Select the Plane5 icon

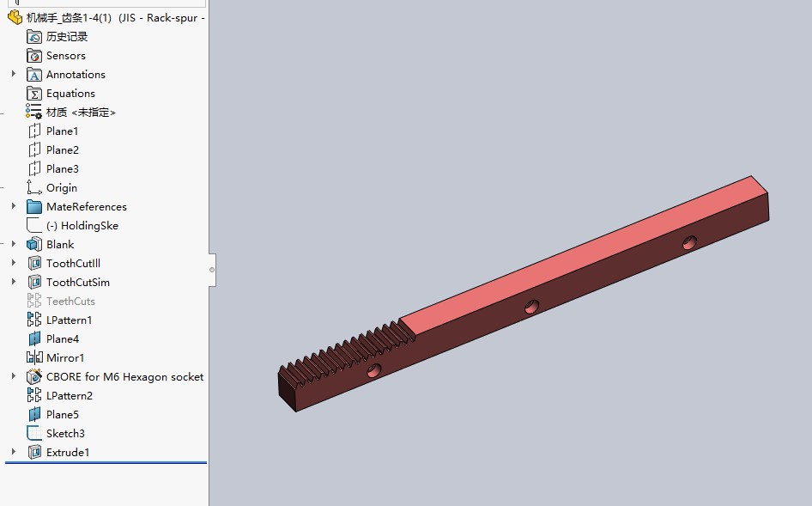[34, 414]
